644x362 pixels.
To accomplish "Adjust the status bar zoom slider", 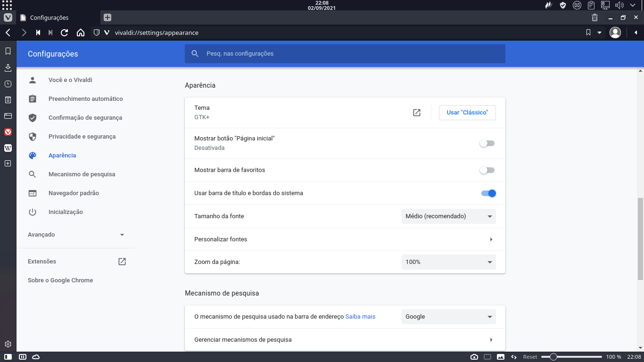I will click(x=571, y=357).
